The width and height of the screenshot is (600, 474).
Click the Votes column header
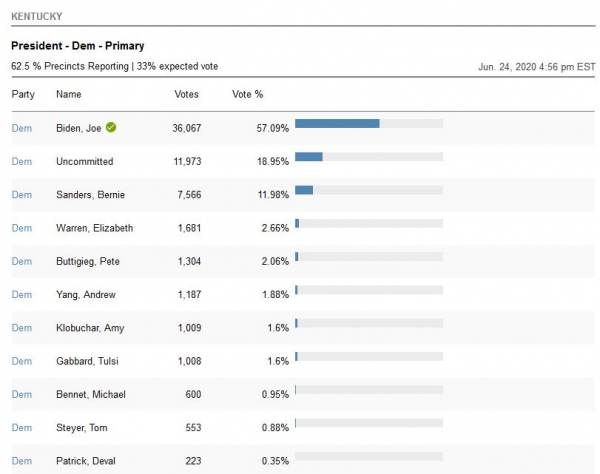pyautogui.click(x=186, y=94)
